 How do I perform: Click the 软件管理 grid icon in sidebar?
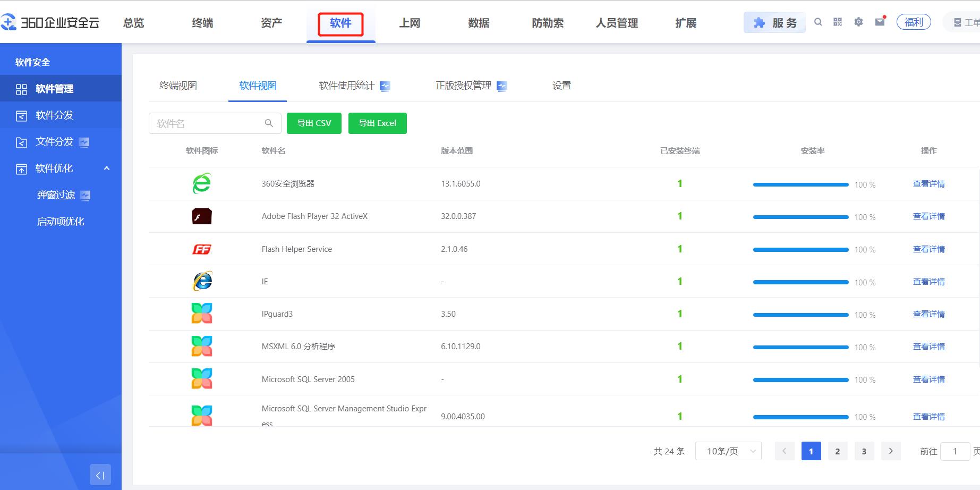pos(21,89)
